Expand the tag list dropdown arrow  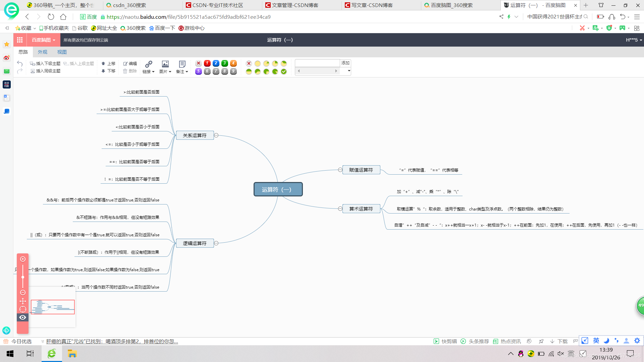(349, 71)
